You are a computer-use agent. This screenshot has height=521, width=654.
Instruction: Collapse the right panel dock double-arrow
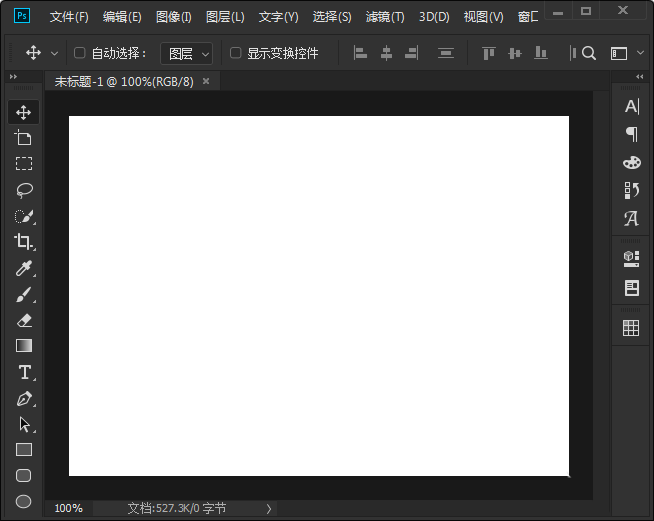[x=639, y=77]
